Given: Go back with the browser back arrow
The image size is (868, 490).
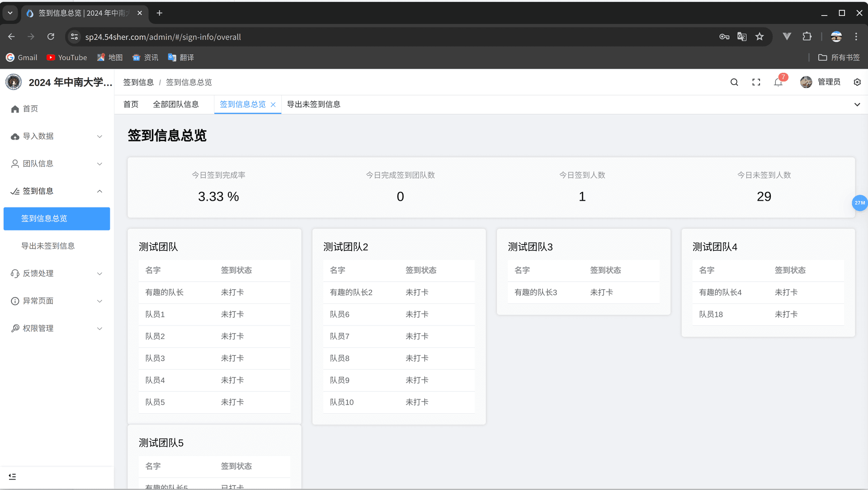Looking at the screenshot, I should tap(11, 37).
